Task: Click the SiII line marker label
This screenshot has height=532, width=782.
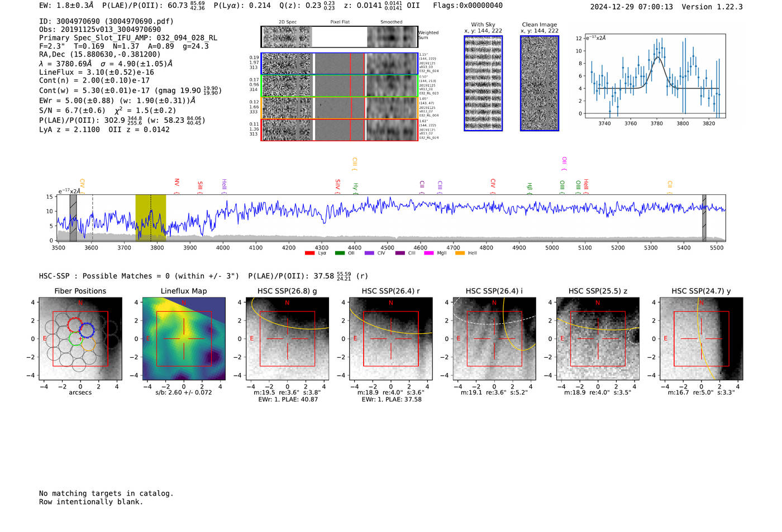Action: point(200,186)
